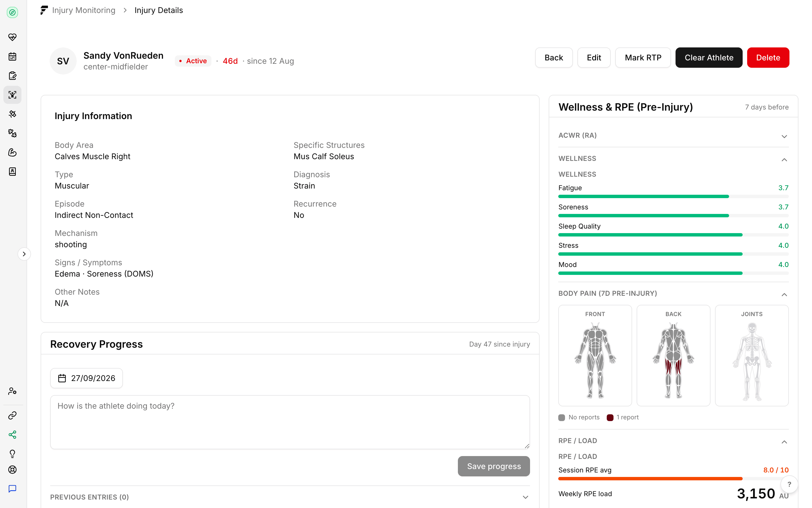This screenshot has height=508, width=812.
Task: Click the lightbulb ideas sidebar icon
Action: tap(12, 454)
